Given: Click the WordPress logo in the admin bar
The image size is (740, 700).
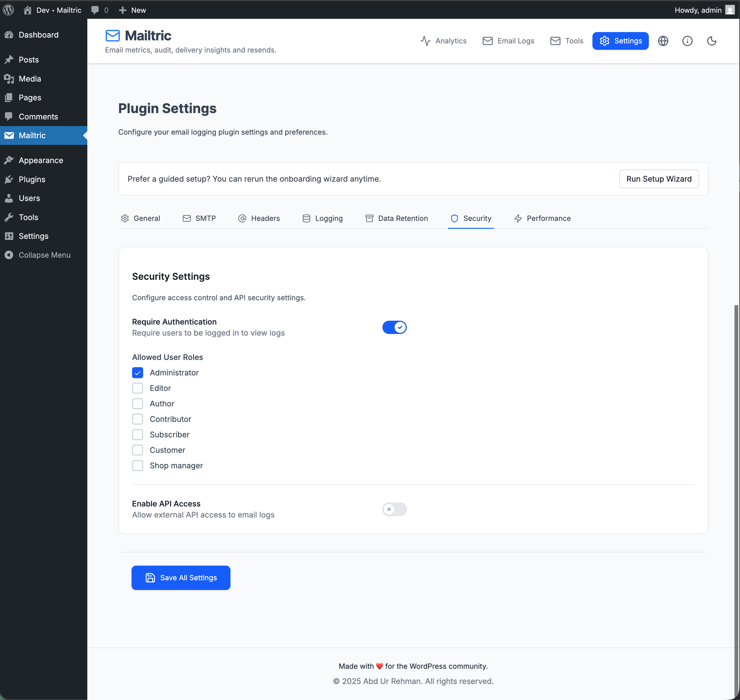Looking at the screenshot, I should [x=8, y=10].
